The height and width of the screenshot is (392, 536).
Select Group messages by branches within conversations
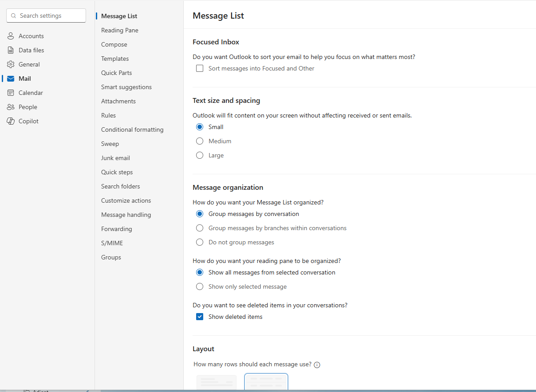click(200, 228)
